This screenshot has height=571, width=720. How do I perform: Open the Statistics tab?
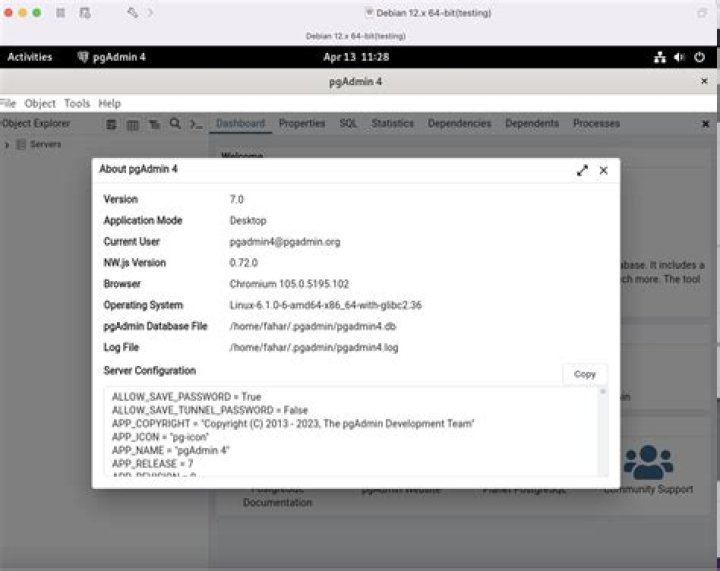click(x=393, y=123)
